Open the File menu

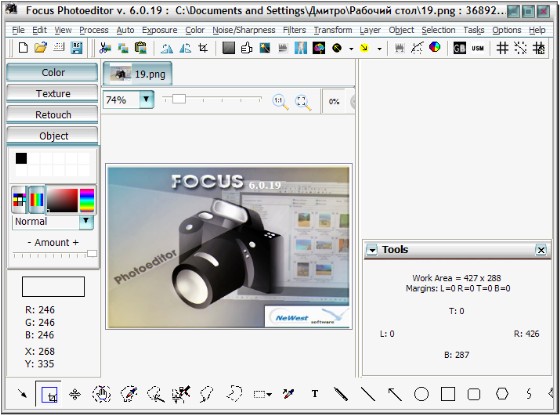point(18,30)
